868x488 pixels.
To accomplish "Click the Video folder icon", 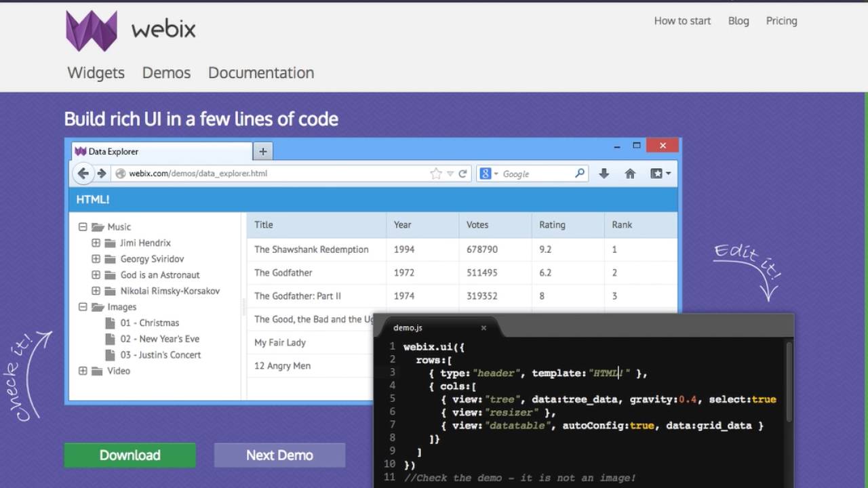I will coord(98,371).
